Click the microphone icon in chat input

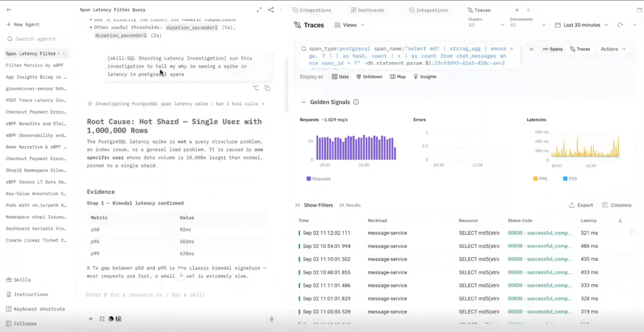pos(271,319)
